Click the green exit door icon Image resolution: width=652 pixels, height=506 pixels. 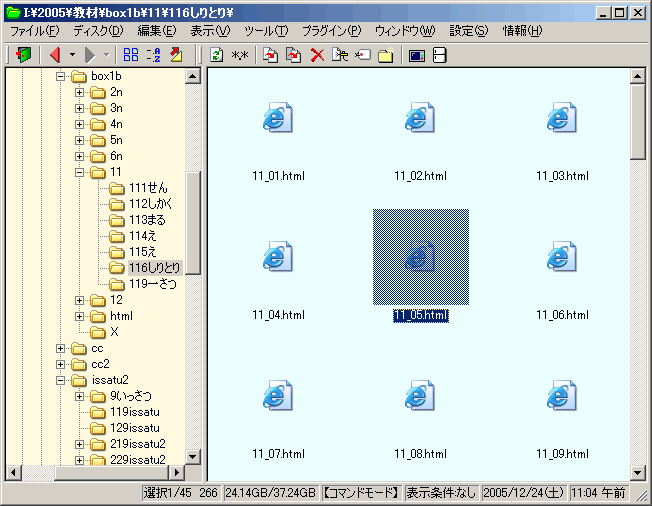(x=24, y=55)
